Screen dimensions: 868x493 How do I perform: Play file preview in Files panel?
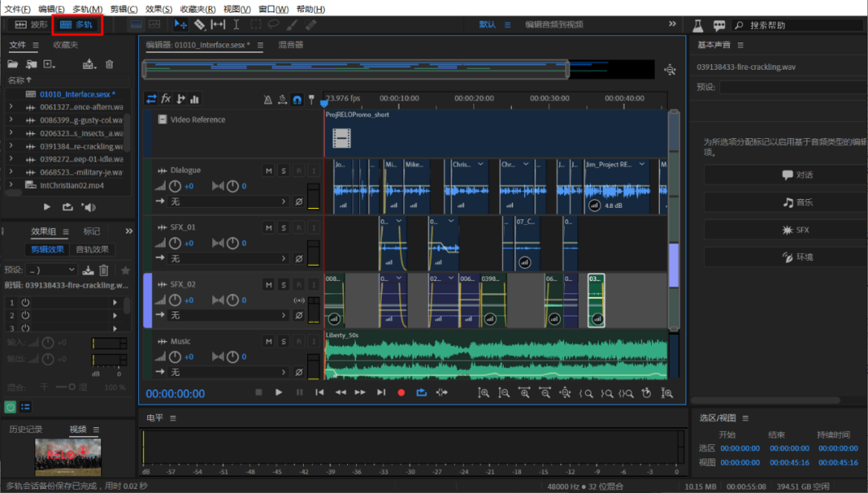pyautogui.click(x=47, y=207)
